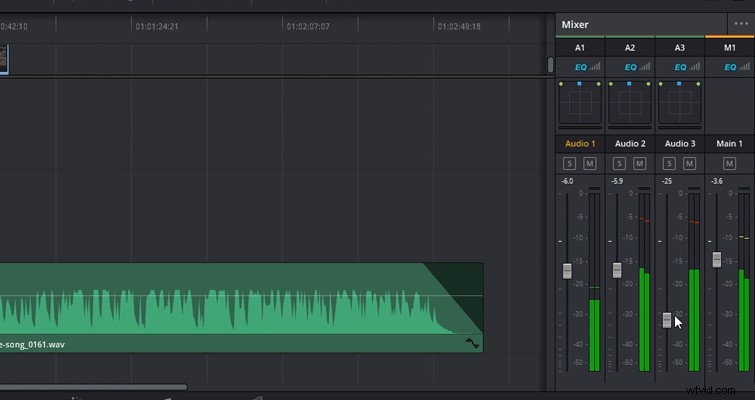
Task: Mute the Audio 3 track
Action: coord(690,164)
